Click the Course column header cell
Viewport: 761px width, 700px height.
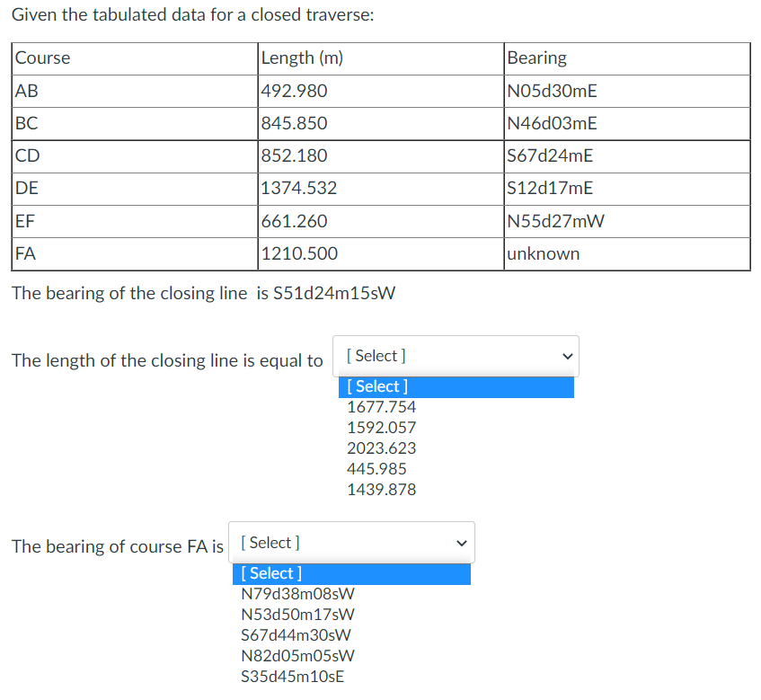[135, 58]
